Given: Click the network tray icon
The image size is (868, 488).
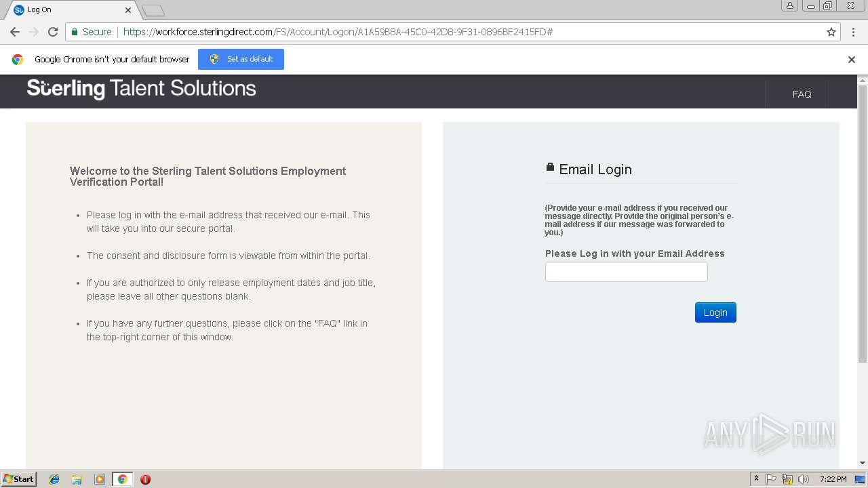Looking at the screenshot, I should [x=787, y=479].
